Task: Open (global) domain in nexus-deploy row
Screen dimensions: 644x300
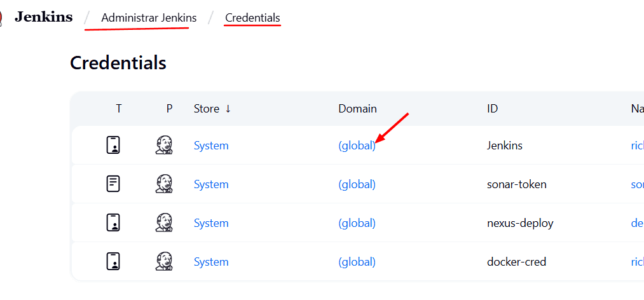Action: click(x=357, y=223)
